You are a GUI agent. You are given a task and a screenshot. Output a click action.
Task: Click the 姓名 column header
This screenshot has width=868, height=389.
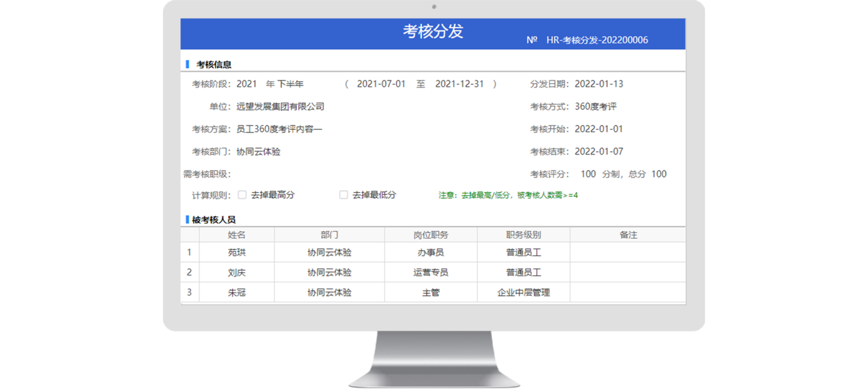(237, 235)
